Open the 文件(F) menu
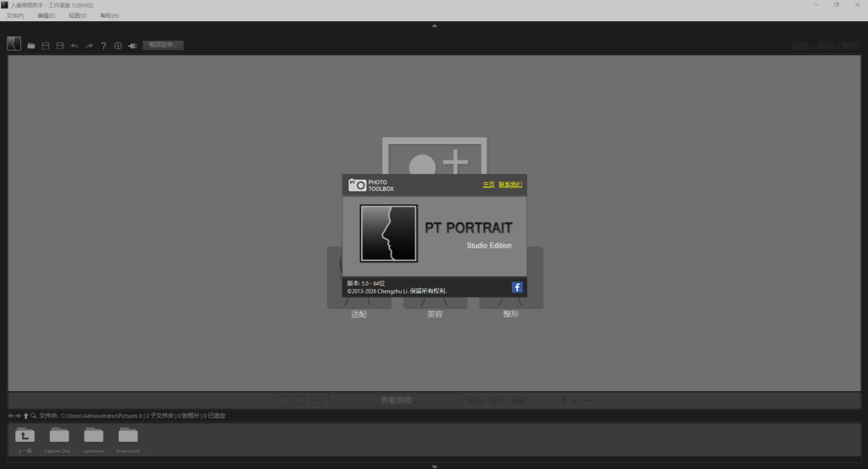The height and width of the screenshot is (469, 868). (15, 15)
